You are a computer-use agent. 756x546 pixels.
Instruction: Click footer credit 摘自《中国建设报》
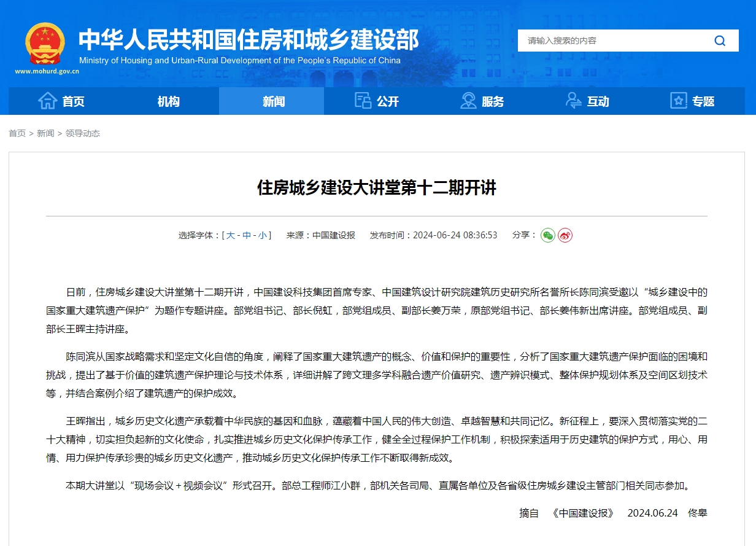566,512
